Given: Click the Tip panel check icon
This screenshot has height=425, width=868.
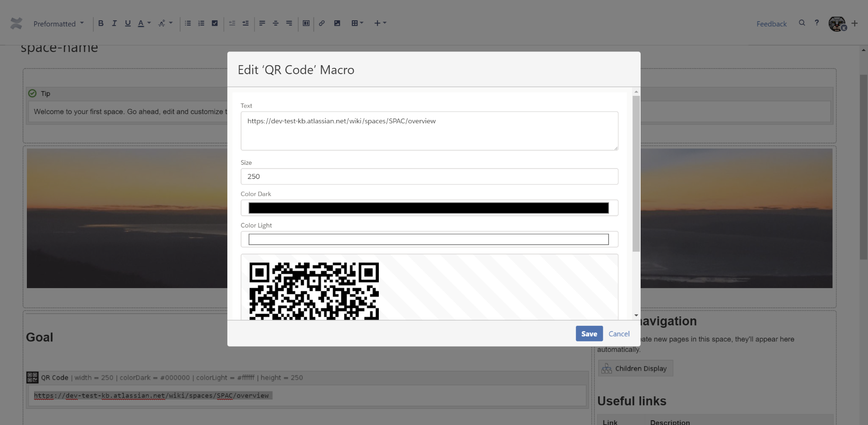Looking at the screenshot, I should click(x=32, y=93).
